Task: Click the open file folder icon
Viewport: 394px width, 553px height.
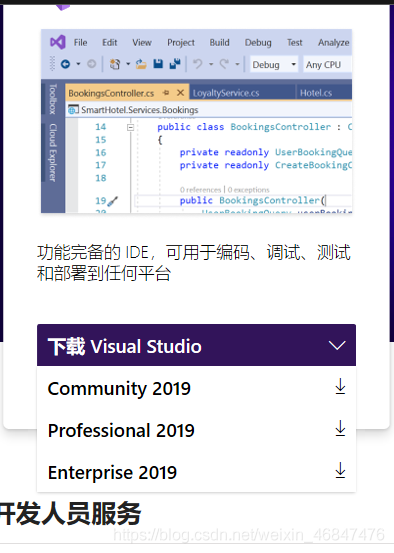Action: [141, 64]
